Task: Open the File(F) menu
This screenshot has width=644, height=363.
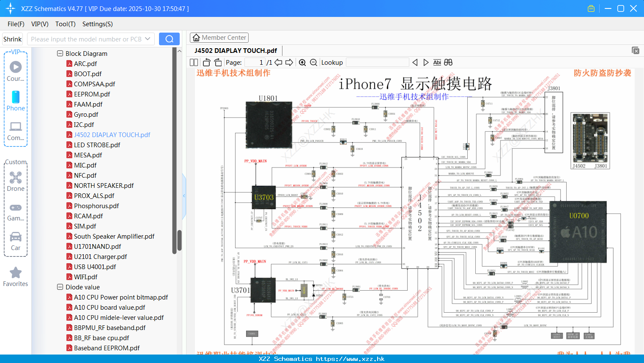Action: tap(16, 24)
